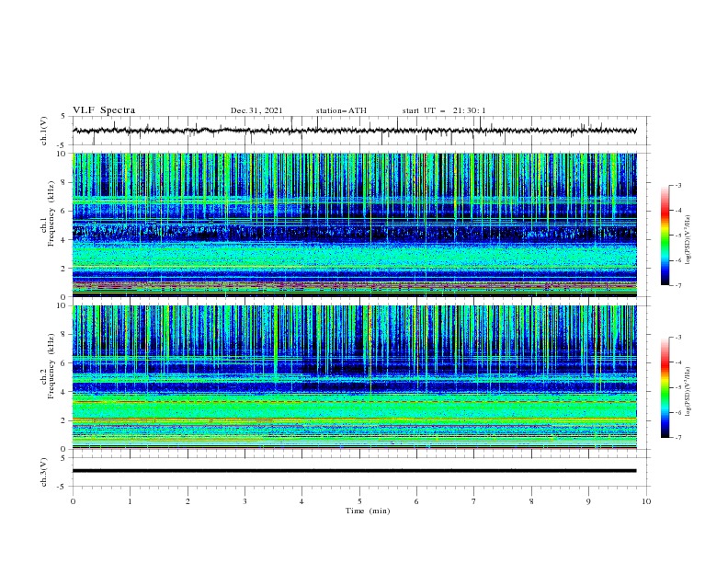The image size is (728, 563).
Task: Click the "-5" tick on ch.1(V) axis
Action: 62,145
